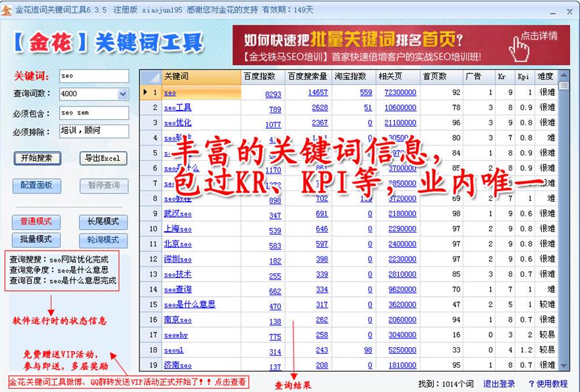Click Baidu index value 8293
The width and height of the screenshot is (580, 392).
273,94
